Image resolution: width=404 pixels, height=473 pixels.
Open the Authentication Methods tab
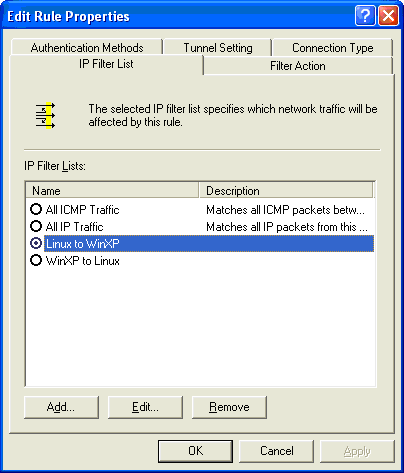[87, 47]
